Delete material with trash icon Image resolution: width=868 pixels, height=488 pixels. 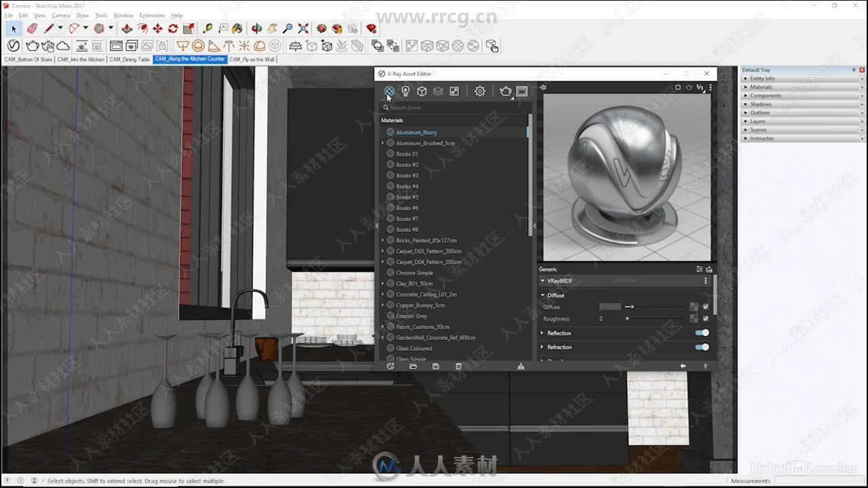458,366
